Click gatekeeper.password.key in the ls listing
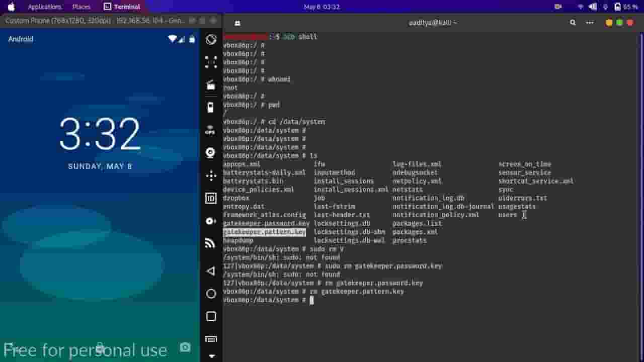The image size is (644, 362). pos(266,224)
